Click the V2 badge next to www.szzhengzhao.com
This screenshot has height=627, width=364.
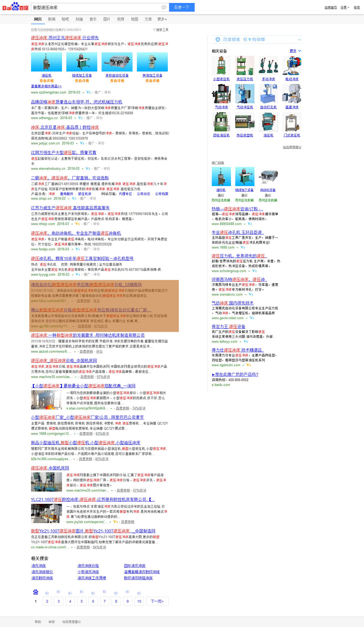click(x=88, y=93)
